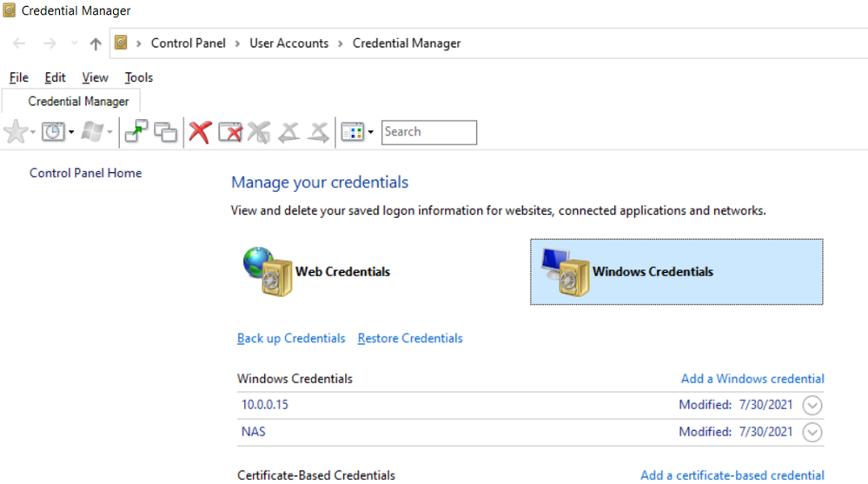Click the window-with-red-X close toolbar icon
Screen dimensions: 868x484
coord(229,132)
